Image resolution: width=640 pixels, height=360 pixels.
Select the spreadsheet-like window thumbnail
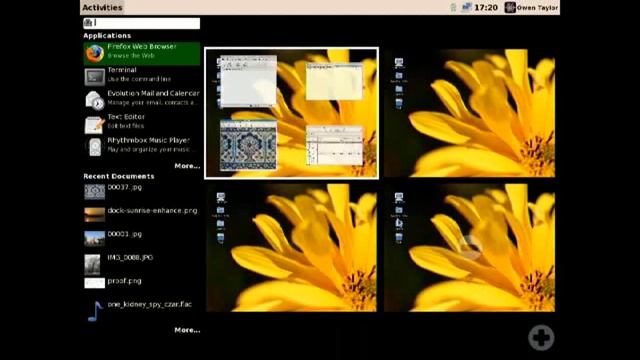click(335, 146)
